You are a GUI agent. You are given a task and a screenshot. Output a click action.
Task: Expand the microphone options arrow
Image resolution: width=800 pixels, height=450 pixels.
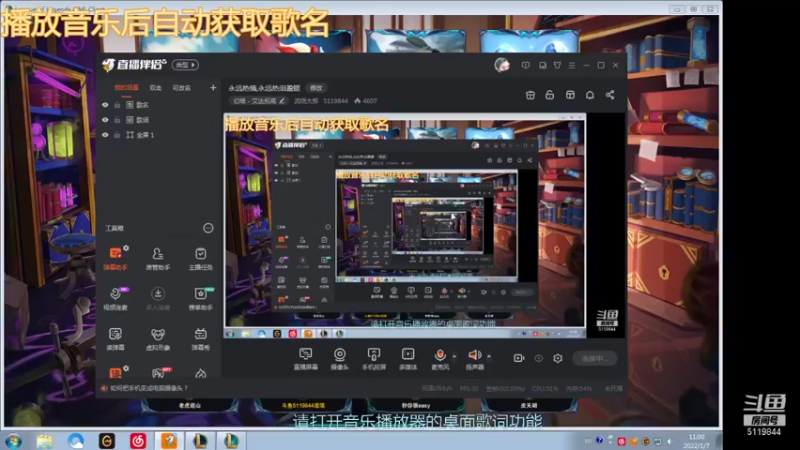[x=454, y=356]
